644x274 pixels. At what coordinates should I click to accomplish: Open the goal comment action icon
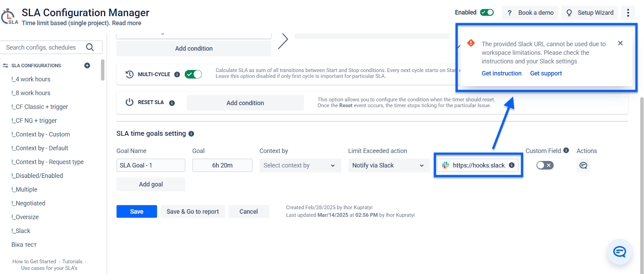tap(583, 165)
